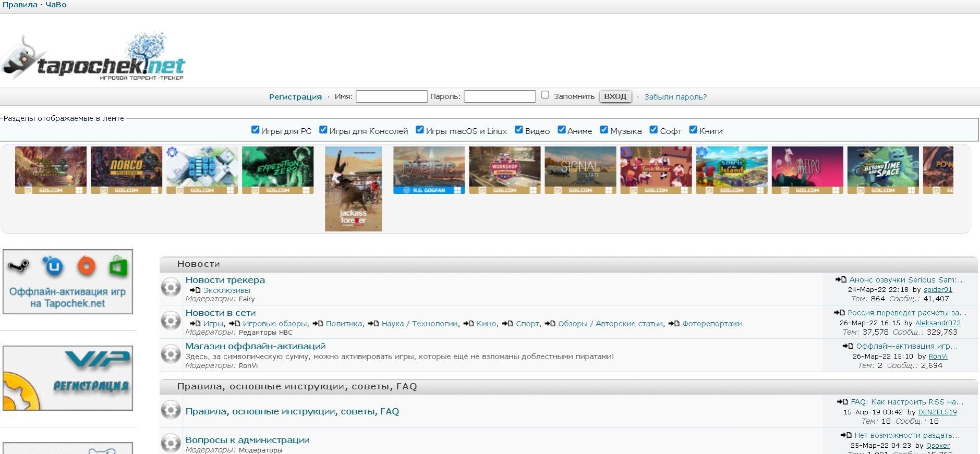
Task: Open the Новости трекера forum
Action: (225, 280)
